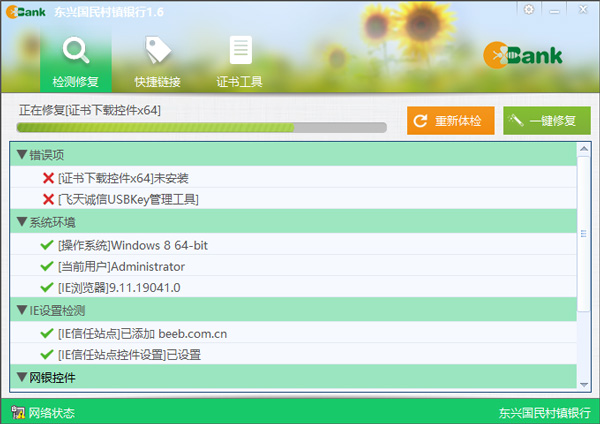
Task: Collapse the 系统环境 section
Action: pyautogui.click(x=22, y=222)
